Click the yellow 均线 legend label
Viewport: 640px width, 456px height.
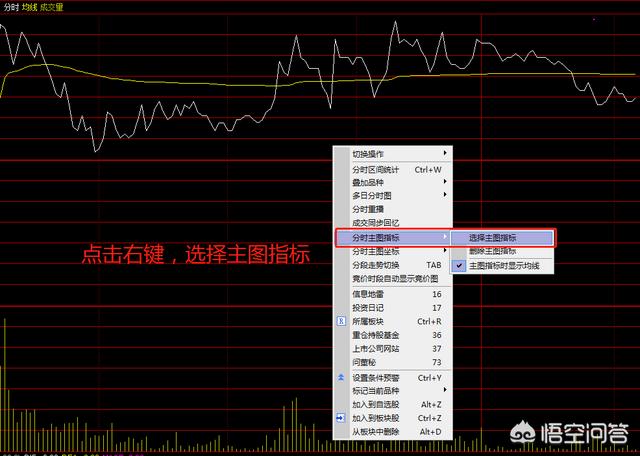30,7
